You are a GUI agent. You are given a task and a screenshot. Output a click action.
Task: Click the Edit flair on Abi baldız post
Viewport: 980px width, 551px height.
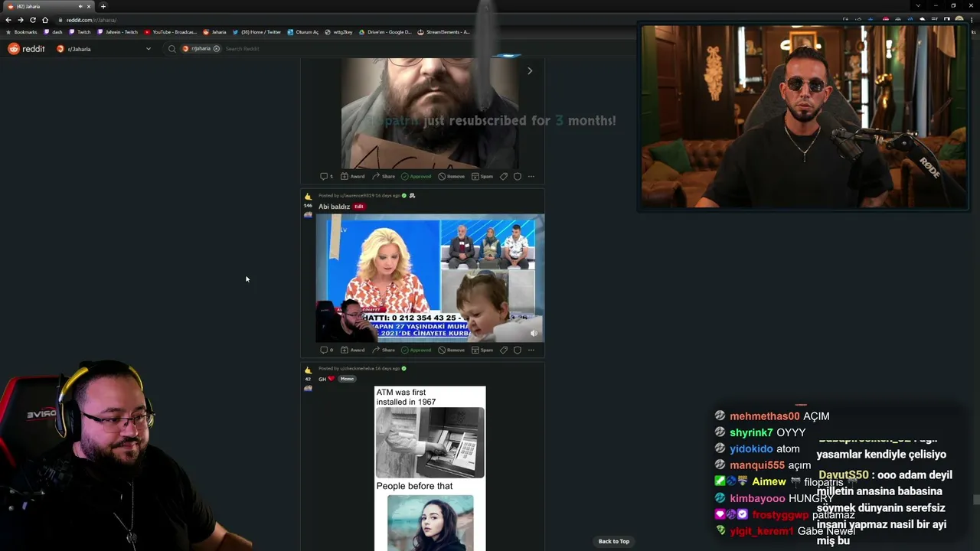pos(359,207)
